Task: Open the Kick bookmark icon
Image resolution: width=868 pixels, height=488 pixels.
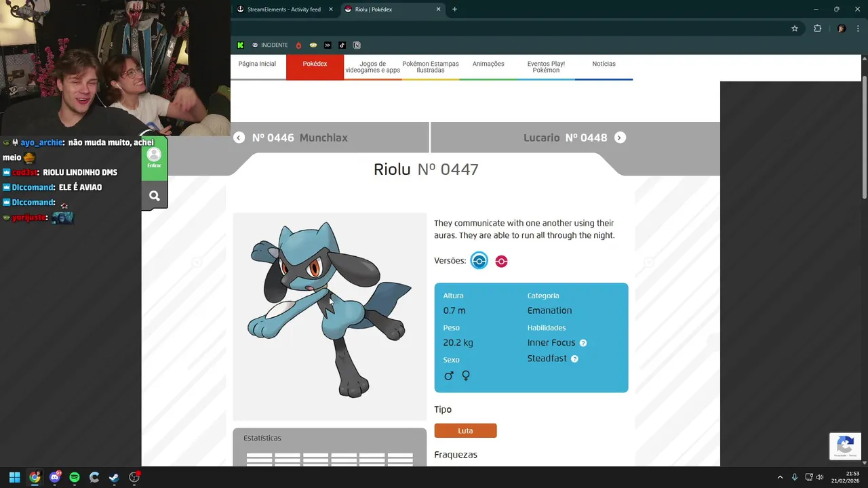Action: [x=240, y=45]
